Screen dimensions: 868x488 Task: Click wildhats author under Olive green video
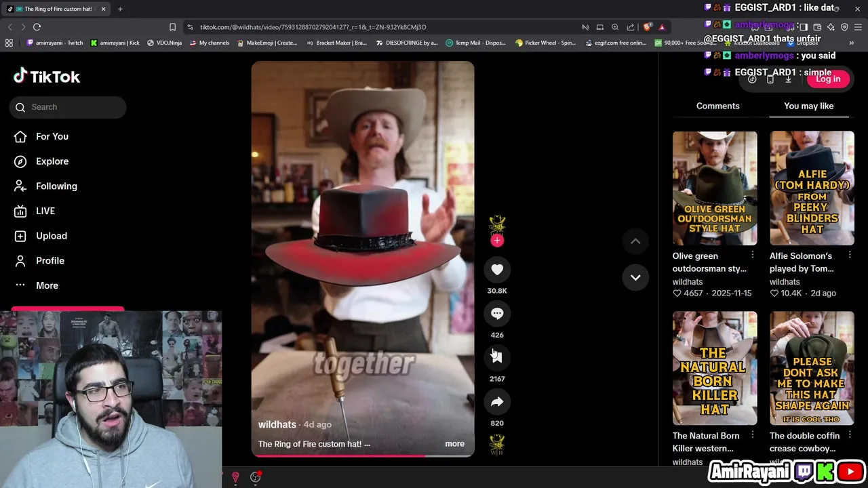[688, 281]
